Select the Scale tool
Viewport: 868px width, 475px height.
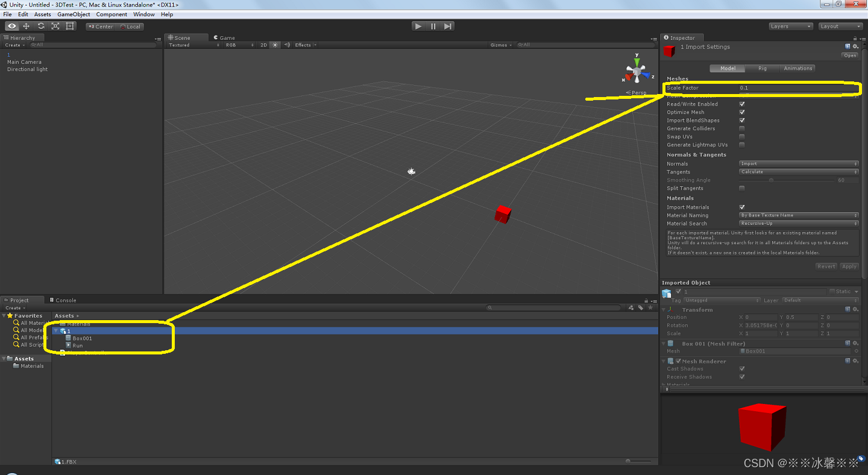[55, 26]
